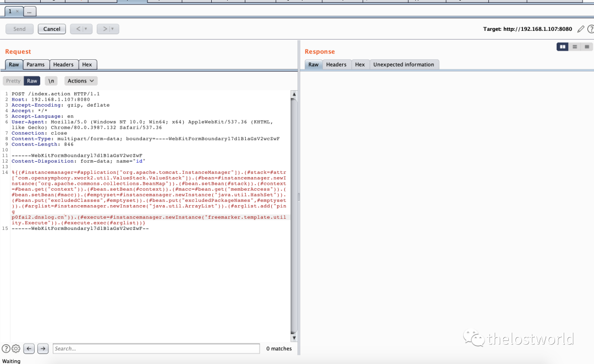Click the Target URL text
594x364 pixels.
(x=527, y=29)
